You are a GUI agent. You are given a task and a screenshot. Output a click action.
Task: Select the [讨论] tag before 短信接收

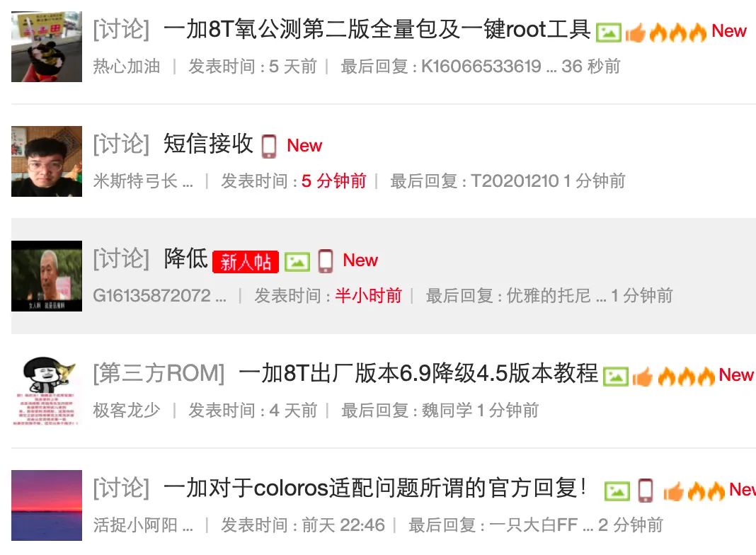pos(122,144)
